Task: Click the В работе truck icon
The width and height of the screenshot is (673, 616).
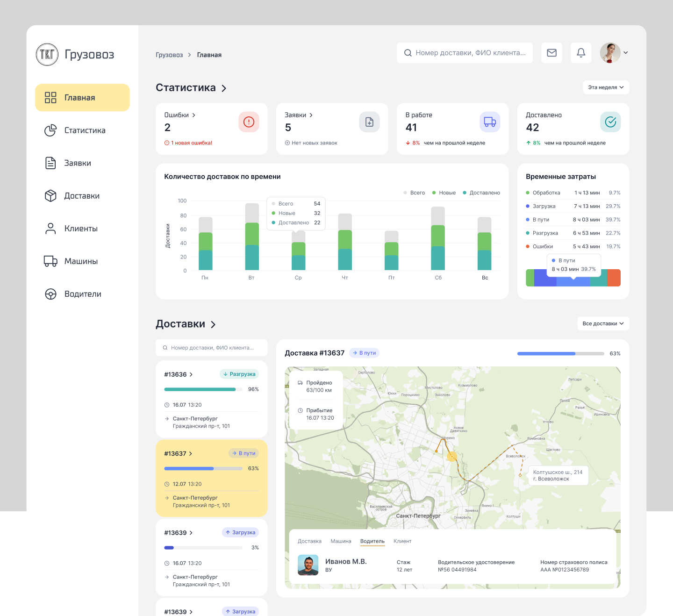Action: coord(490,122)
